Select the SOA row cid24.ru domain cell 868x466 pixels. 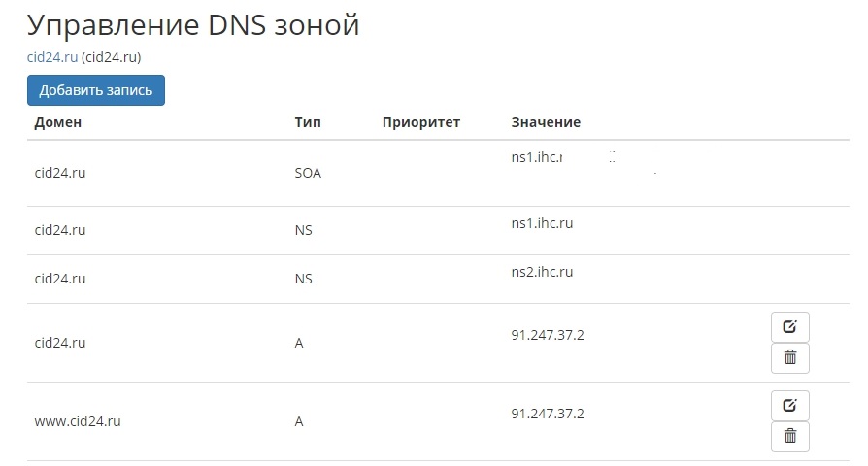60,173
